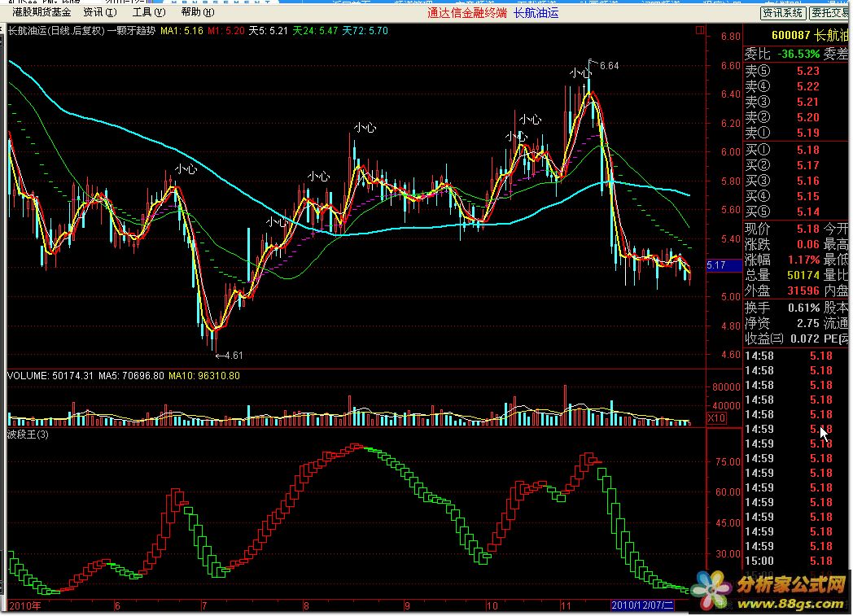Viewport: 853px width, 616px height.
Task: Click the chart title 长航油运(日线.后复权)
Action: pos(55,31)
